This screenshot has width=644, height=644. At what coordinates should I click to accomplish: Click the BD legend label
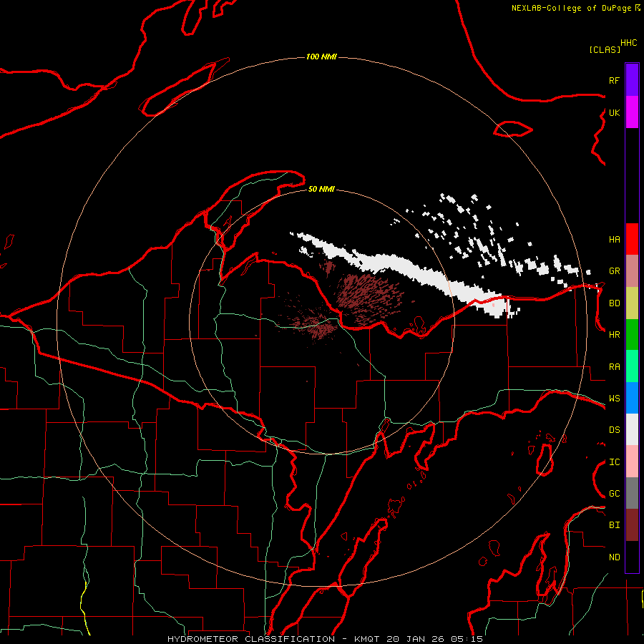coord(614,303)
